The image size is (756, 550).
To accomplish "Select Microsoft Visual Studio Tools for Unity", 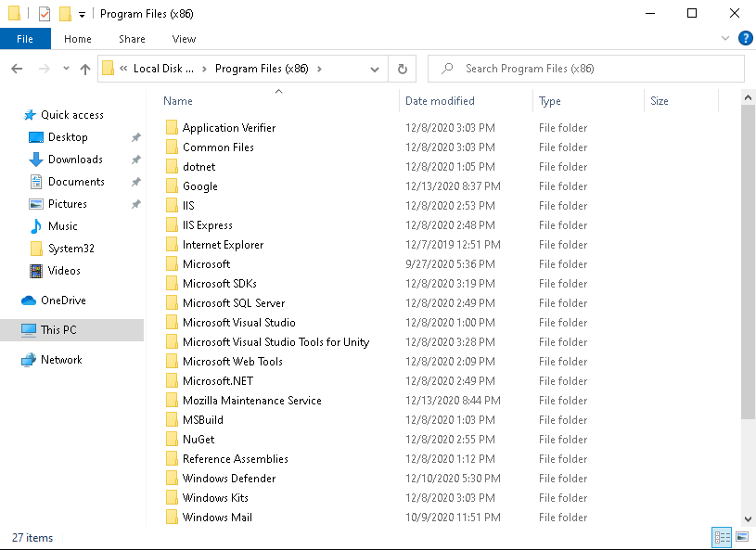I will click(x=275, y=341).
